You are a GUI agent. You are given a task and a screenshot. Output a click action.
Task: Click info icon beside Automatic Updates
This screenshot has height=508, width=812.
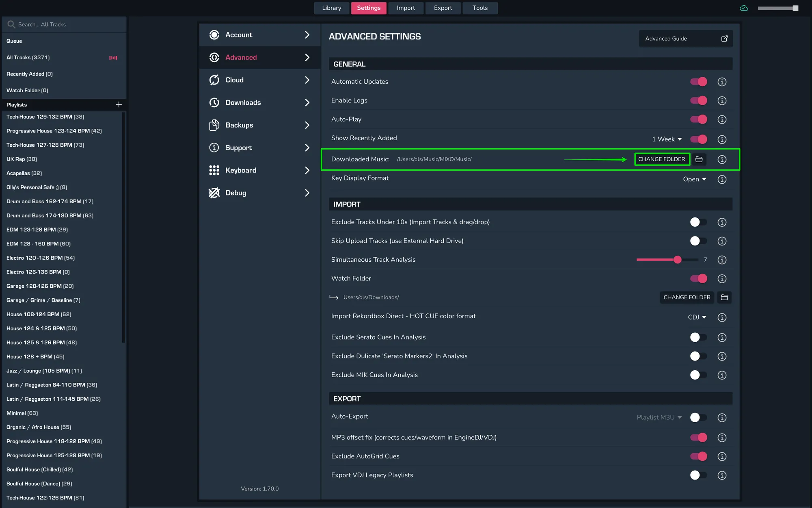pos(721,82)
